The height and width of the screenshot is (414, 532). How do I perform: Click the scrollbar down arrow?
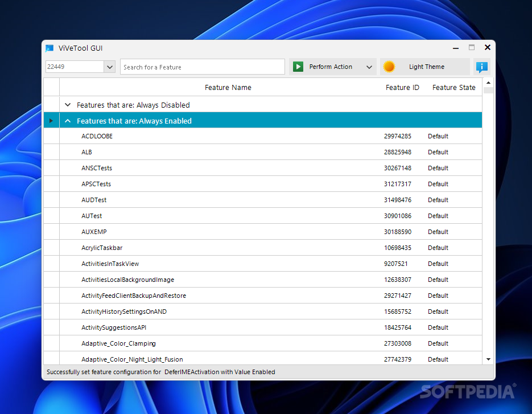click(488, 359)
